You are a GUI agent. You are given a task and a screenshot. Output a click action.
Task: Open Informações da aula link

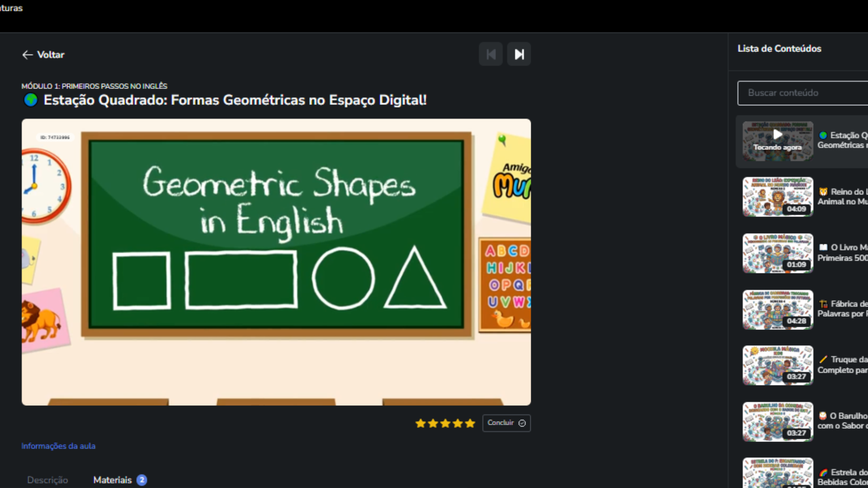point(58,446)
